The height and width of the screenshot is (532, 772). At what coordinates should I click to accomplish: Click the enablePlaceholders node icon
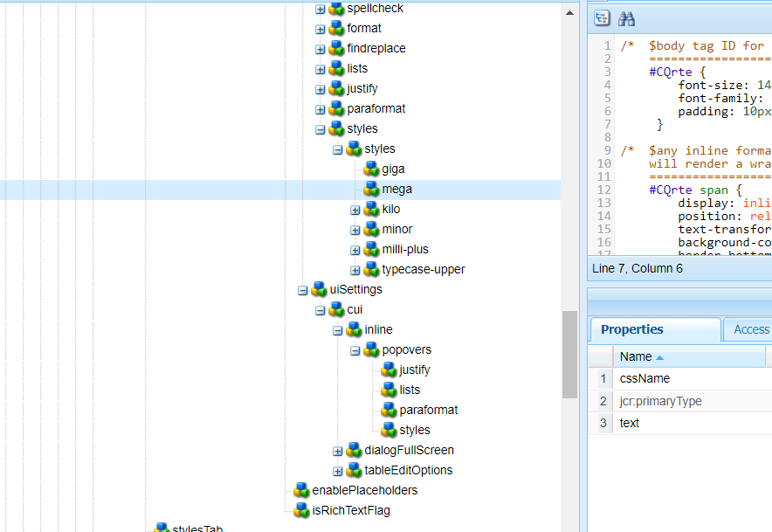pyautogui.click(x=301, y=490)
